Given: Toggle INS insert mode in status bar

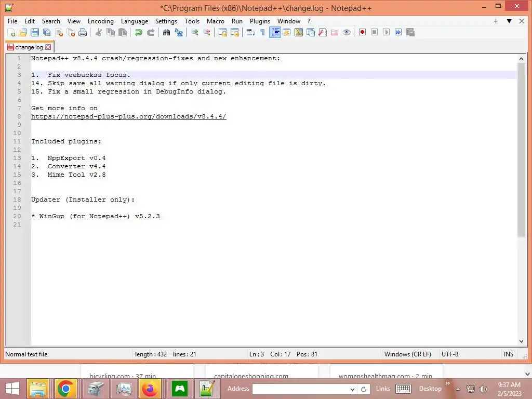Looking at the screenshot, I should pos(509,354).
